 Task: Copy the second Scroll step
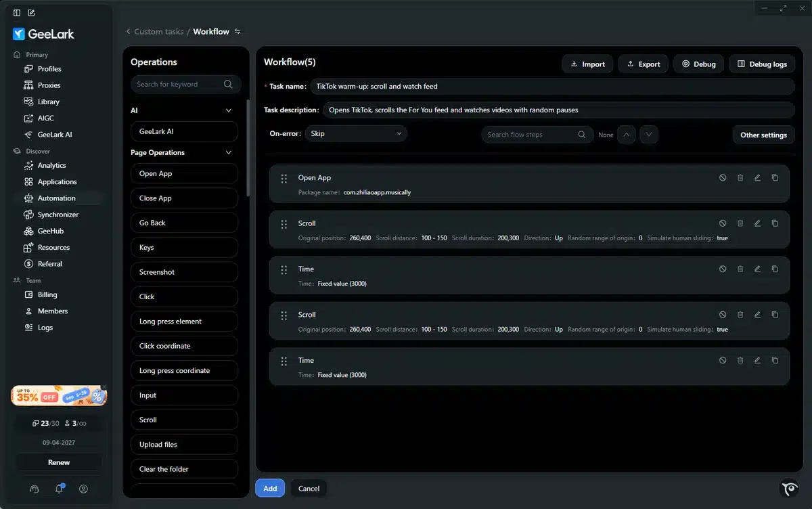pos(775,314)
